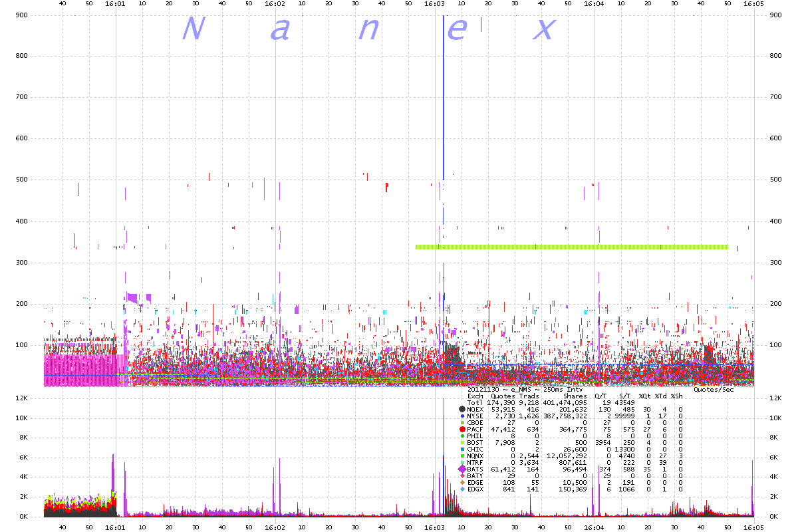Click the NTRF teal square legend marker
Image resolution: width=798 pixels, height=532 pixels.
[462, 463]
